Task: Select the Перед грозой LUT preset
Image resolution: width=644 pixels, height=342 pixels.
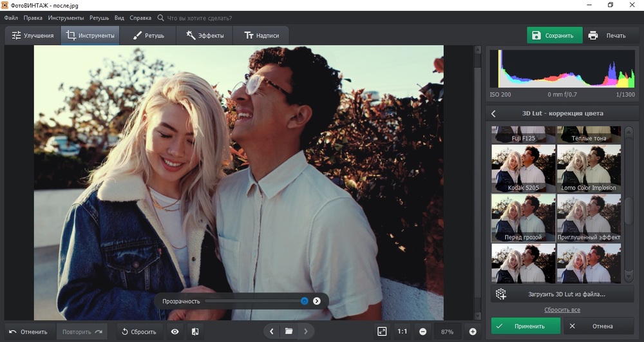Action: (523, 218)
